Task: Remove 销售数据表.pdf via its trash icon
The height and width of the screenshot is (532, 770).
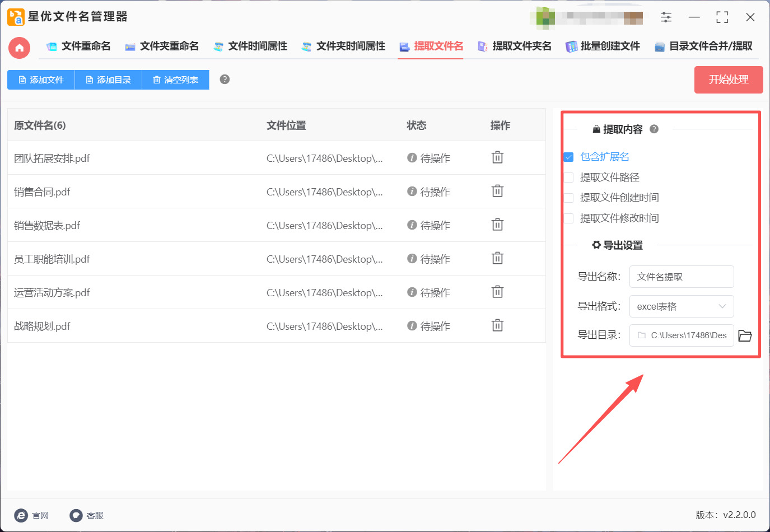Action: (x=497, y=225)
